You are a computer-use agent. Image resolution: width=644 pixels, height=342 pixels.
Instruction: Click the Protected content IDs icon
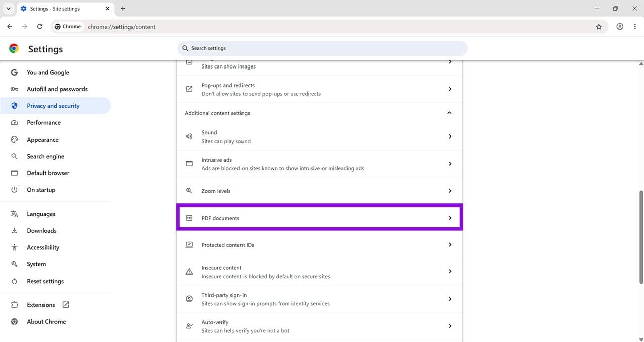tap(189, 245)
